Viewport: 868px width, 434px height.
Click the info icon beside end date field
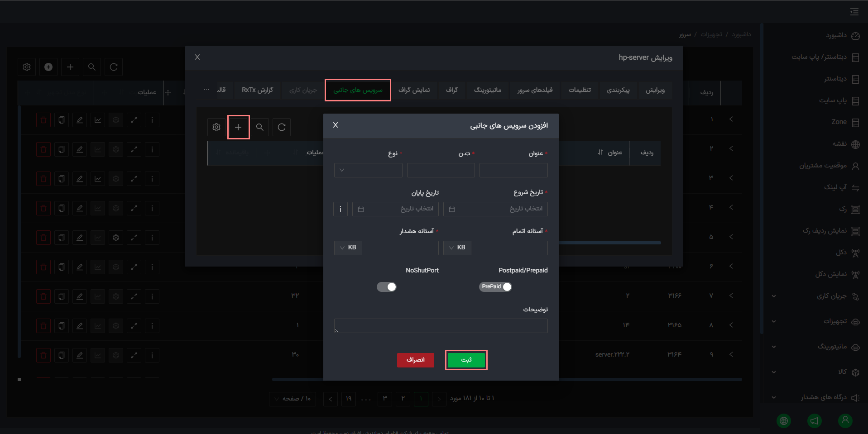(340, 209)
